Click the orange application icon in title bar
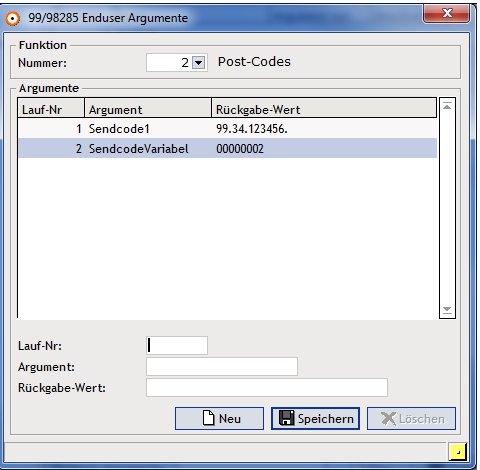 13,18
